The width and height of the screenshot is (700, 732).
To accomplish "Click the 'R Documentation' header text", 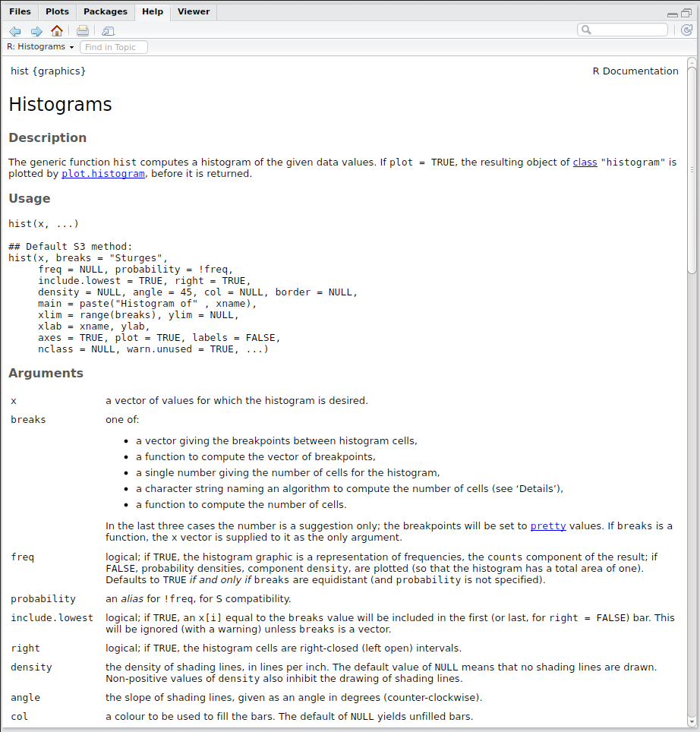I will [635, 71].
